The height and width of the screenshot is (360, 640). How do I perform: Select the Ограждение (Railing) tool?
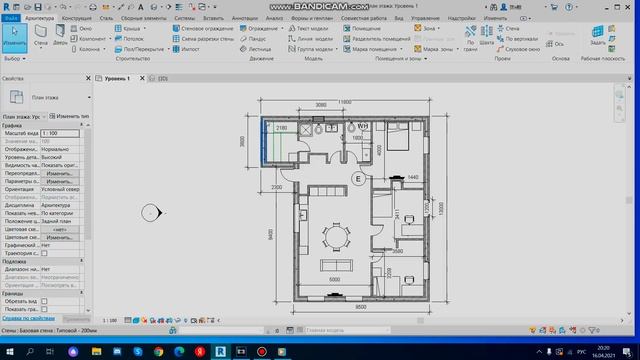(259, 29)
